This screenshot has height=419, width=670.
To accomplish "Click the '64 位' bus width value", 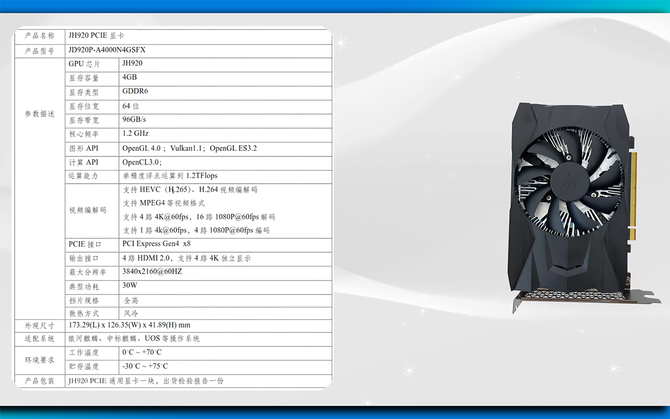I will (130, 106).
